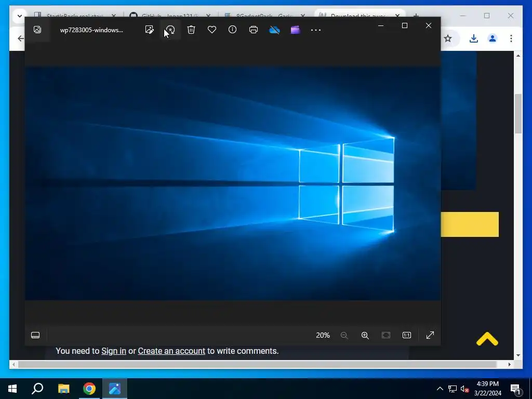The width and height of the screenshot is (532, 399).
Task: Zoom out with the minus magnifier icon
Action: click(344, 335)
